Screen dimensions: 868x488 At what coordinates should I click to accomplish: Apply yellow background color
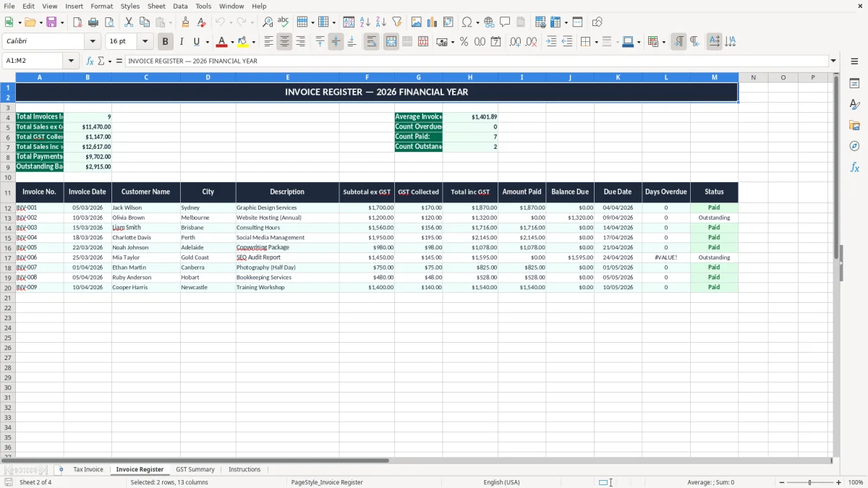[x=243, y=42]
